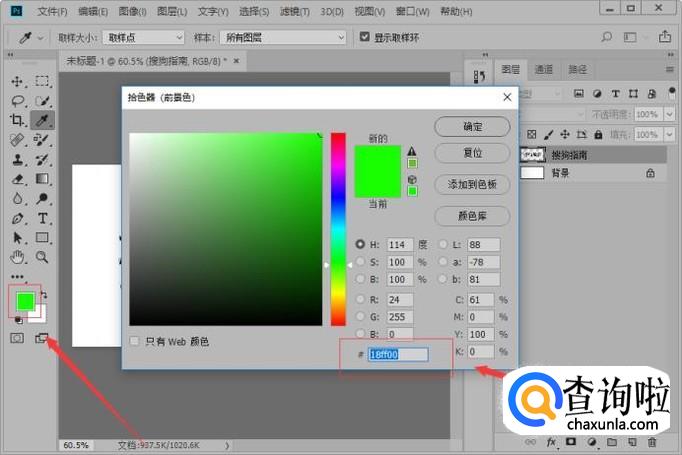Image resolution: width=682 pixels, height=455 pixels.
Task: Select the S saturation radio button
Action: point(360,261)
